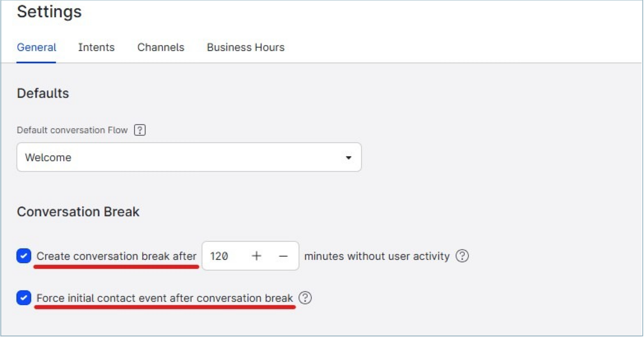Disable Force initial contact event checkbox

point(24,298)
